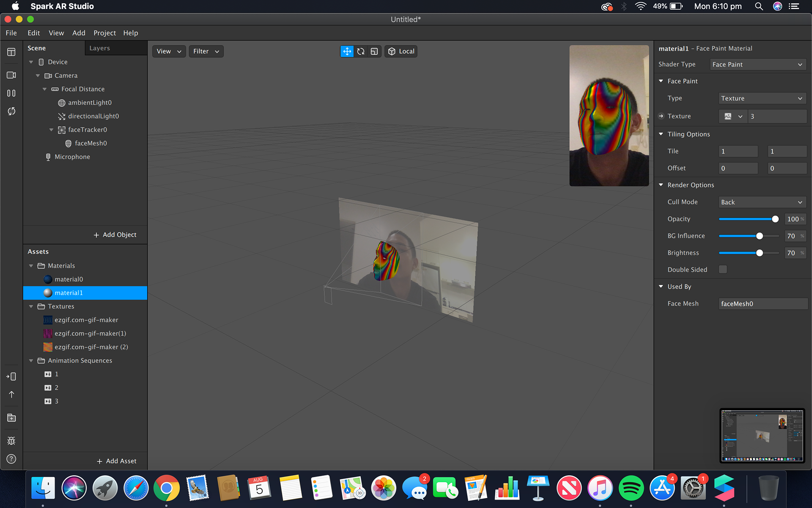Image resolution: width=812 pixels, height=508 pixels.
Task: Click Add Object button
Action: [x=115, y=235]
